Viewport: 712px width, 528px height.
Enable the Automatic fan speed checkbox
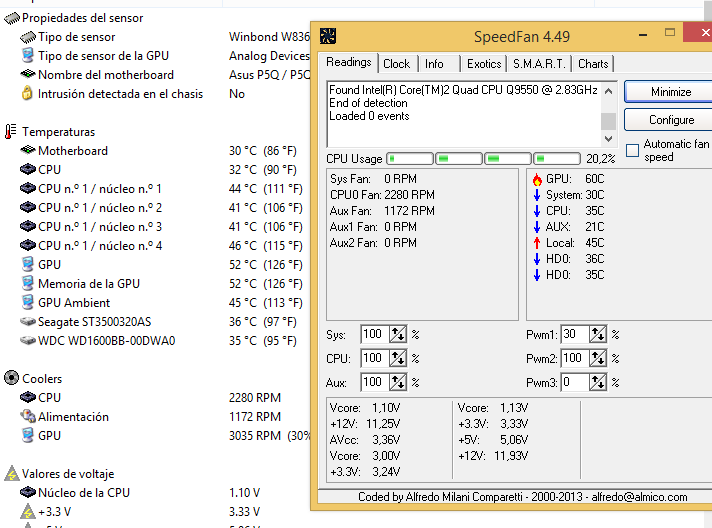(x=632, y=150)
